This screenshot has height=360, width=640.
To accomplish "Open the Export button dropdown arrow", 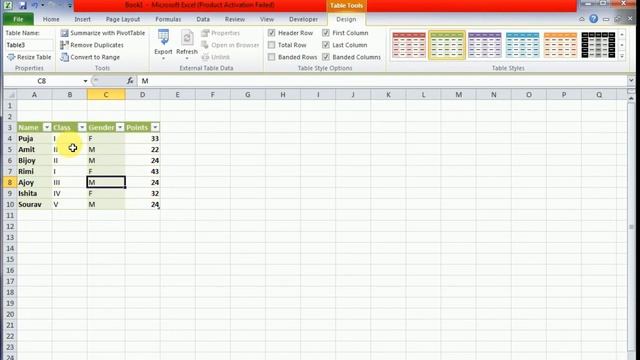I will tap(163, 58).
